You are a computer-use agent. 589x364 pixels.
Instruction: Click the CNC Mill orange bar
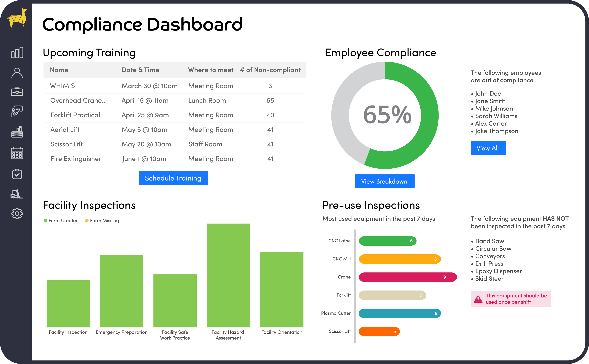click(400, 259)
